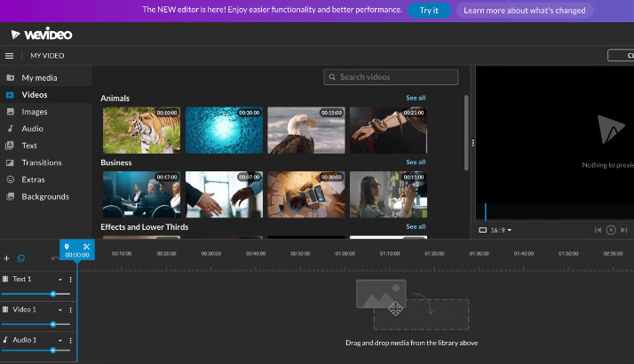Expand the Text 1 track dropdown arrow

click(60, 280)
